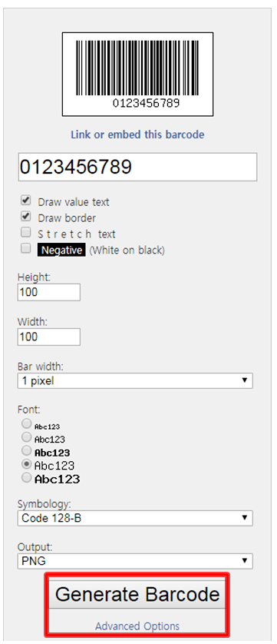277x644 pixels.
Task: Click the Negative black label sample
Action: point(61,250)
